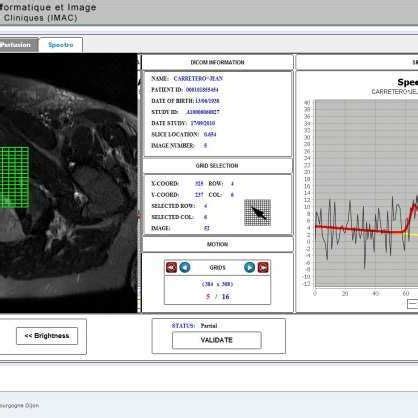Click the SLICE LOCATION value

coord(210,134)
